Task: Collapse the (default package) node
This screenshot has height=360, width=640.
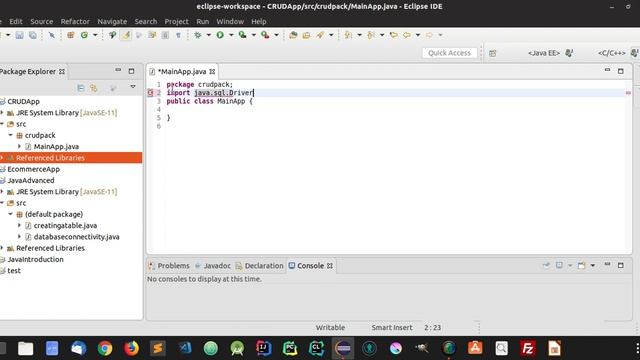Action: pos(11,214)
